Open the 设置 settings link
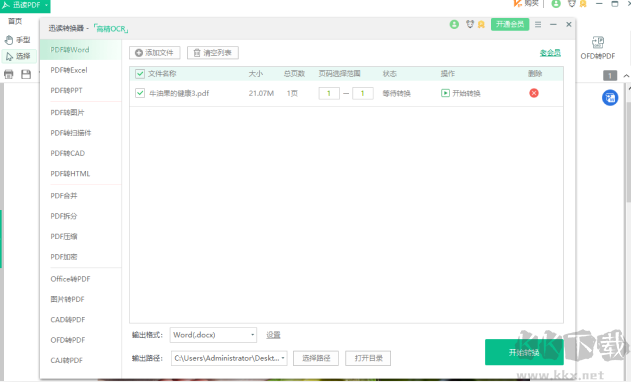The height and width of the screenshot is (382, 631). [273, 335]
